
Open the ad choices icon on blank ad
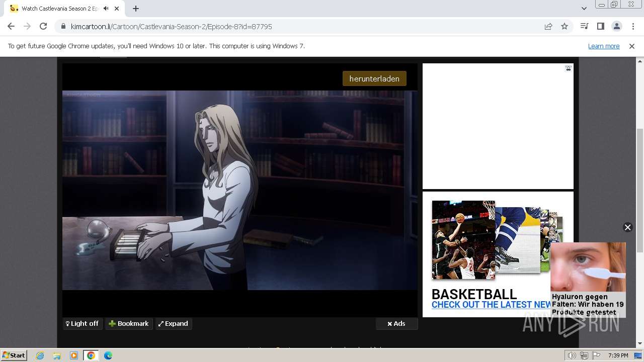click(569, 68)
